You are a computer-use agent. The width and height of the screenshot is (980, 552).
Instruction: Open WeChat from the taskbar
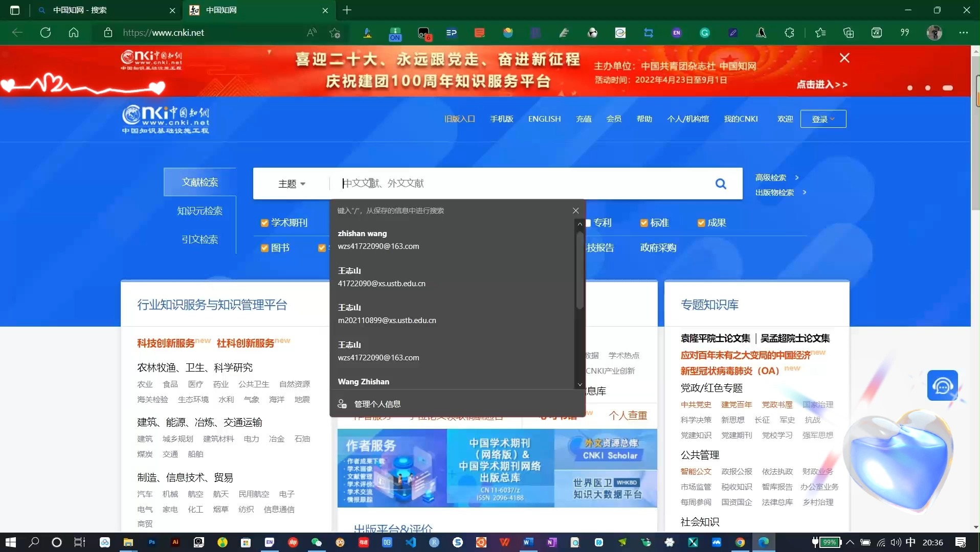pyautogui.click(x=316, y=542)
